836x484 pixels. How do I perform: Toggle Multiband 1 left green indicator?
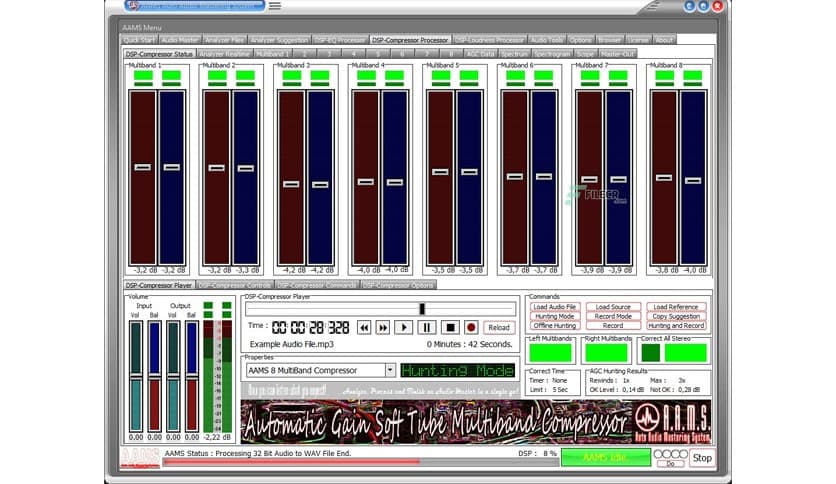pos(143,76)
